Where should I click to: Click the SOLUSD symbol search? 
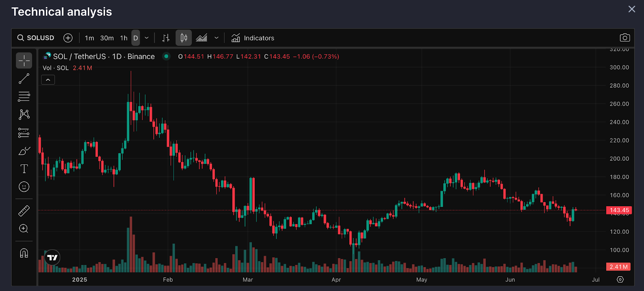[x=36, y=38]
